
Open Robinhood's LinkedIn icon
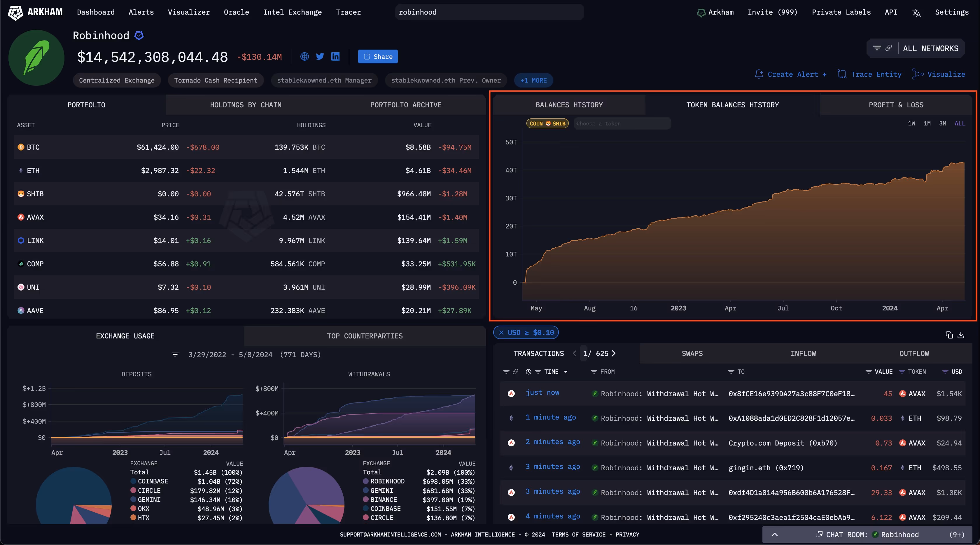click(x=335, y=57)
